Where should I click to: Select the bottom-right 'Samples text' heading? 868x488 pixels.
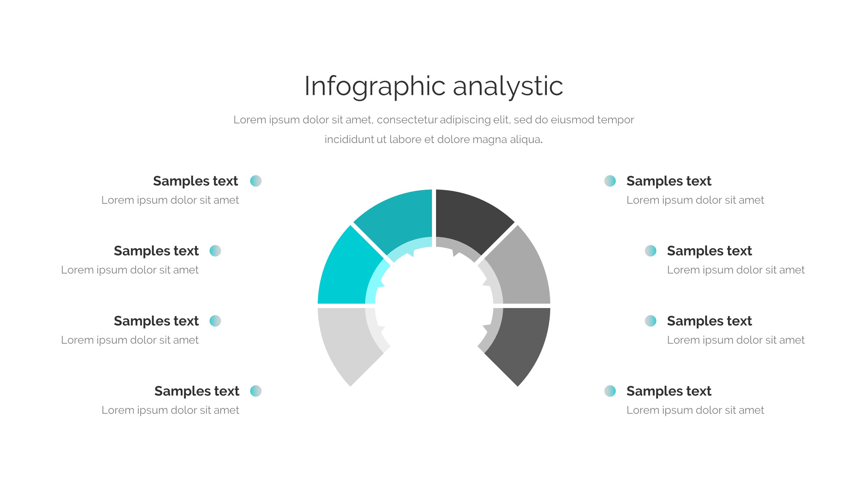669,391
